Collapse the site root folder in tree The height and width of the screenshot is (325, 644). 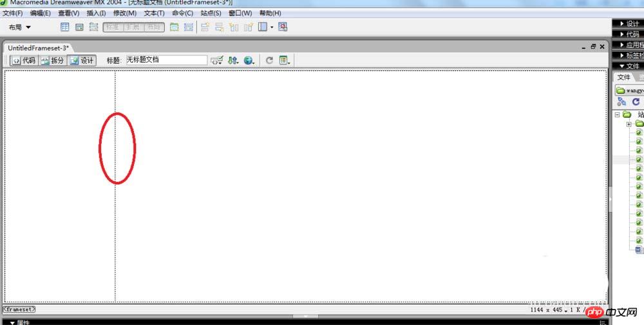click(x=617, y=115)
